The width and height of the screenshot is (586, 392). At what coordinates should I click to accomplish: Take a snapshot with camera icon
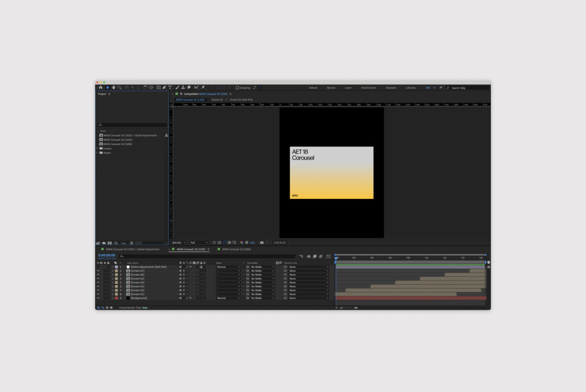[262, 242]
